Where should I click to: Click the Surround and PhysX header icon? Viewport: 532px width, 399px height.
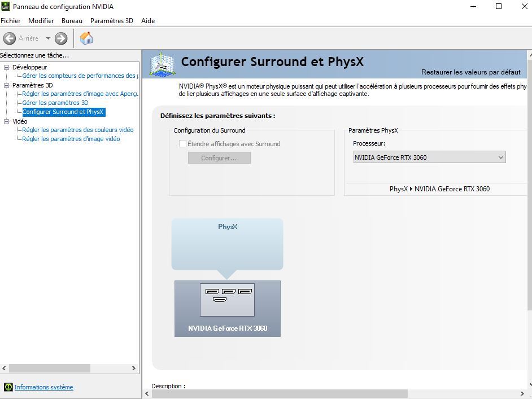pos(162,64)
